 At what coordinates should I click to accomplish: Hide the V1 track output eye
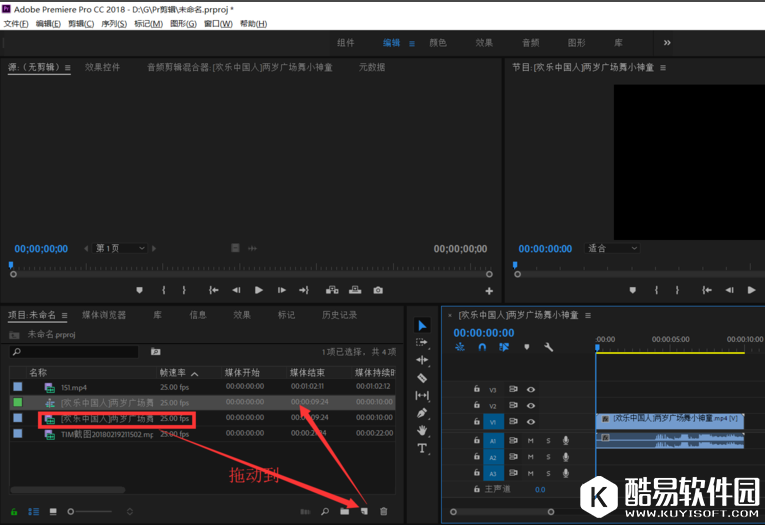click(531, 422)
